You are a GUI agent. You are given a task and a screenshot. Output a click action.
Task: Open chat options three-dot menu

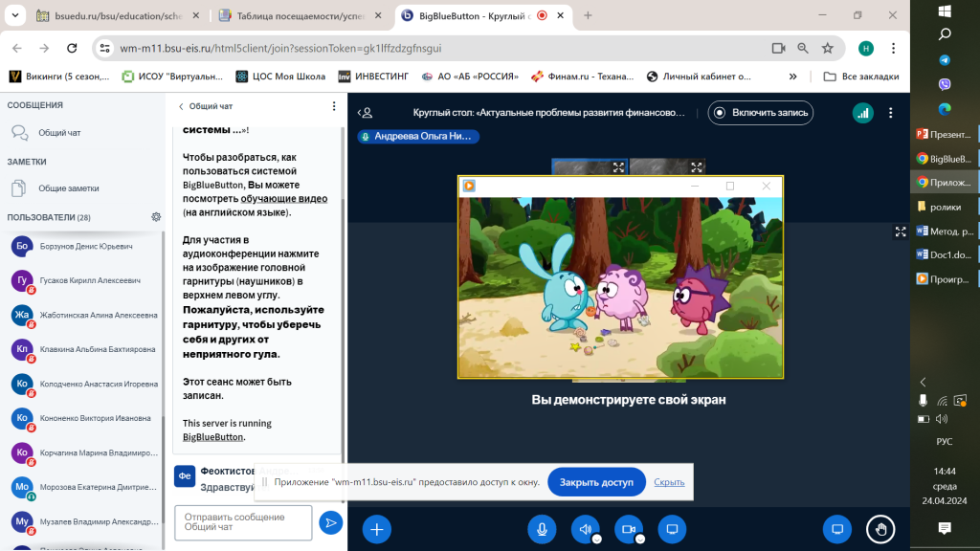[x=334, y=106]
